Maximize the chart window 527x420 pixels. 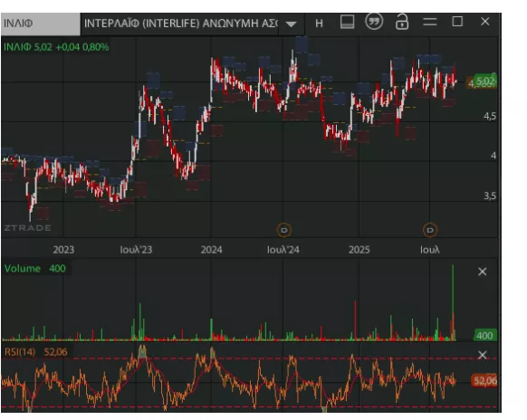tap(457, 22)
